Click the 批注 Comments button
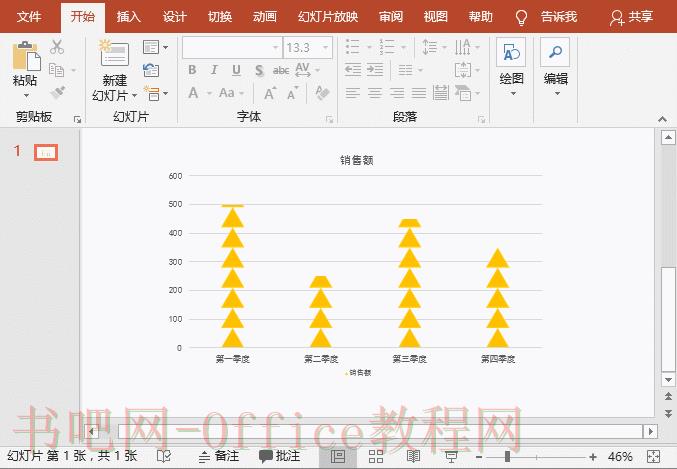Image resolution: width=677 pixels, height=469 pixels. pos(279,456)
